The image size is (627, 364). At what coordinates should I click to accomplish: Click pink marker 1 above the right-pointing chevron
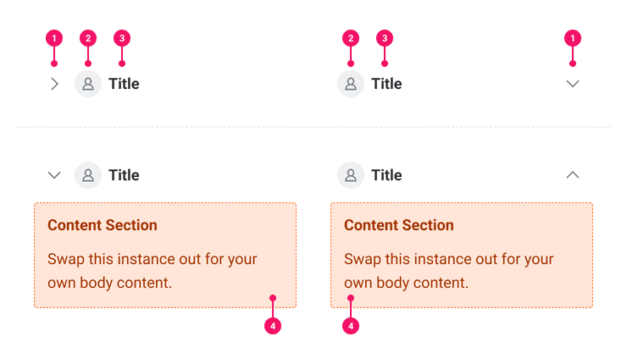54,38
